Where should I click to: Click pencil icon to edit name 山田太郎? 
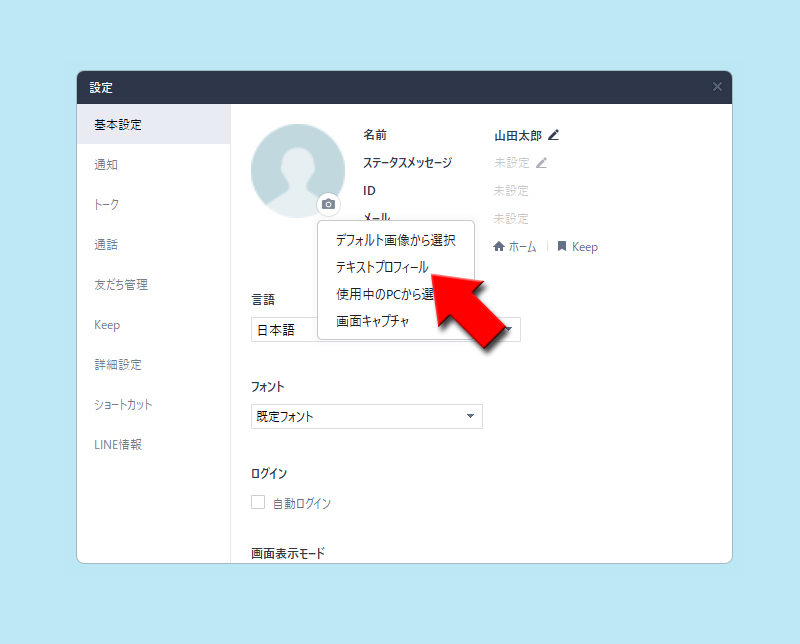tap(554, 134)
